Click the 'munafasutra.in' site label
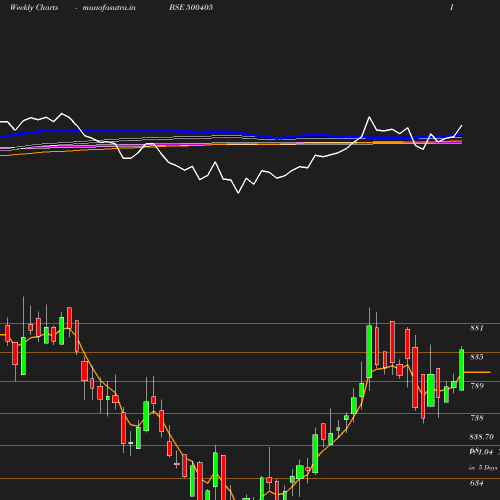This screenshot has height=500, width=500. 109,7
